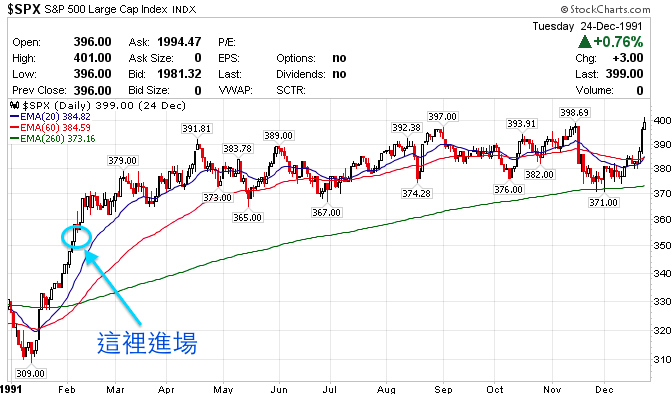Click the Ask value 1994.47
This screenshot has height=394, width=672.
click(179, 42)
